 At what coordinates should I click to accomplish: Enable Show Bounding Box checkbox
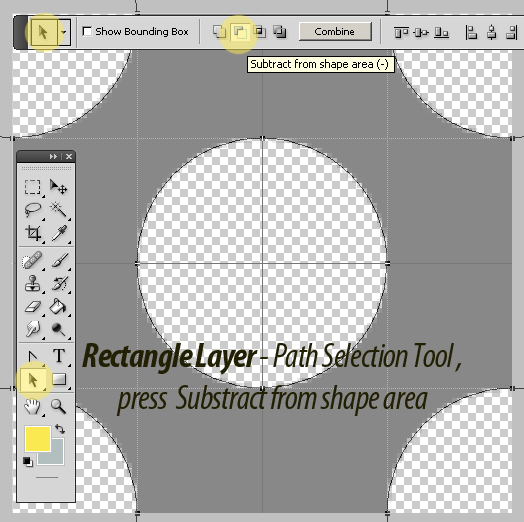click(87, 31)
